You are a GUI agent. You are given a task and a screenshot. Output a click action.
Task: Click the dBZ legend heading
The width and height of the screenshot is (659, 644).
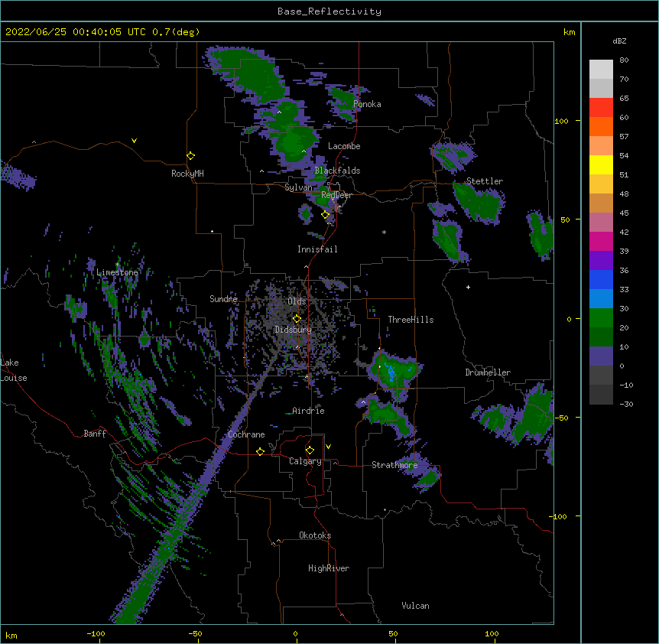[619, 41]
